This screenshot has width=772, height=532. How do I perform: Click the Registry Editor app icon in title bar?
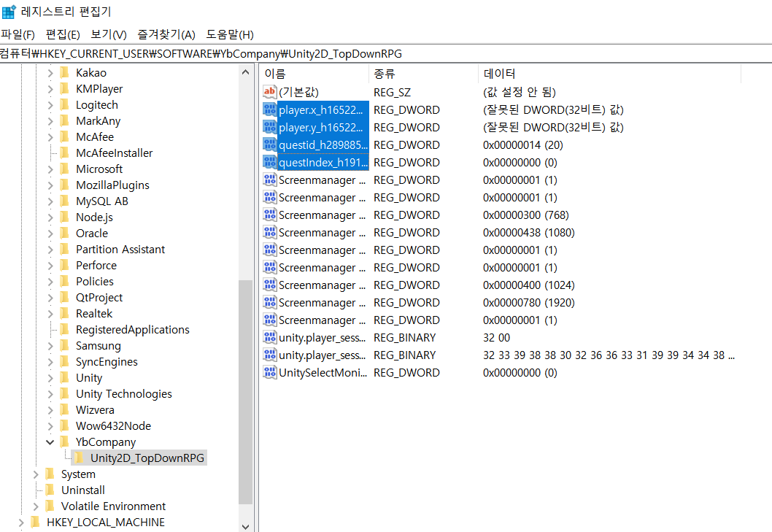coord(9,12)
